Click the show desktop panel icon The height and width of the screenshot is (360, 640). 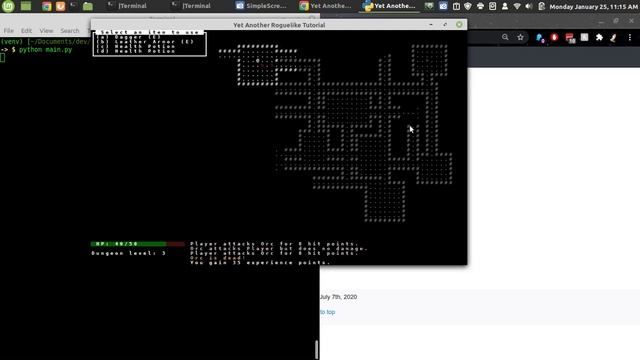[x=26, y=6]
